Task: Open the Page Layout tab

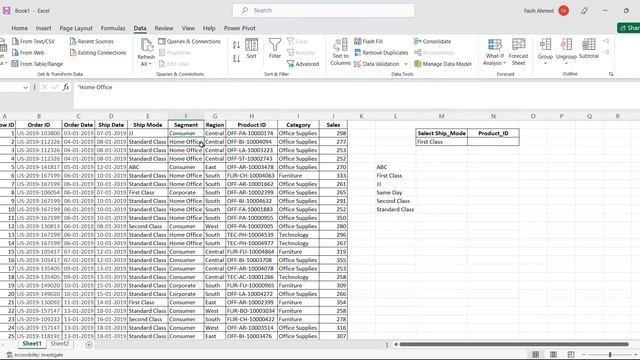Action: 76,28
